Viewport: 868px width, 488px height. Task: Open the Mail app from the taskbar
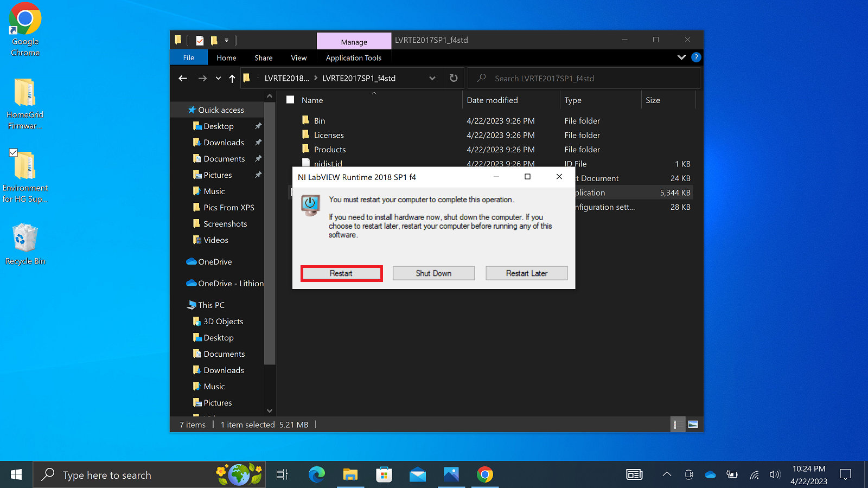coord(417,474)
